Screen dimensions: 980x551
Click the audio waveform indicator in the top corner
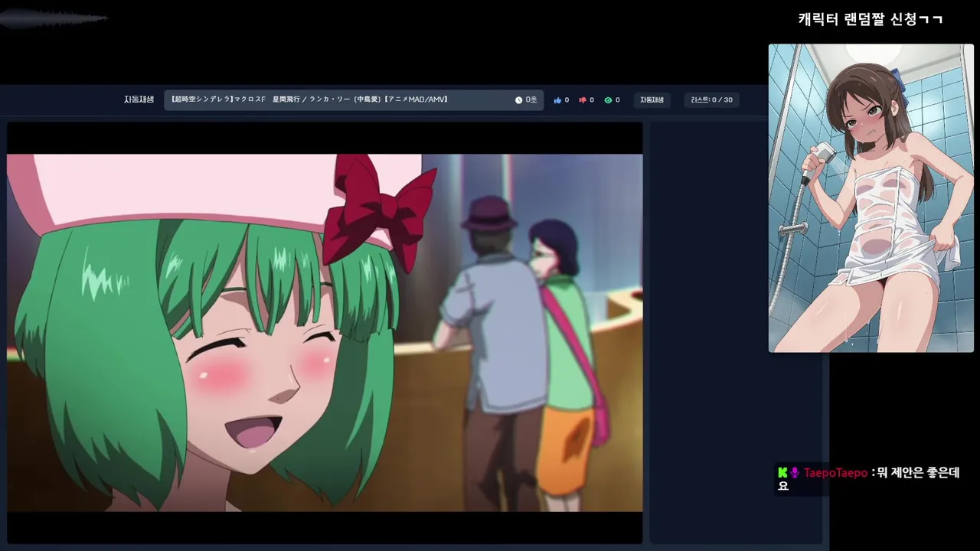pos(54,18)
